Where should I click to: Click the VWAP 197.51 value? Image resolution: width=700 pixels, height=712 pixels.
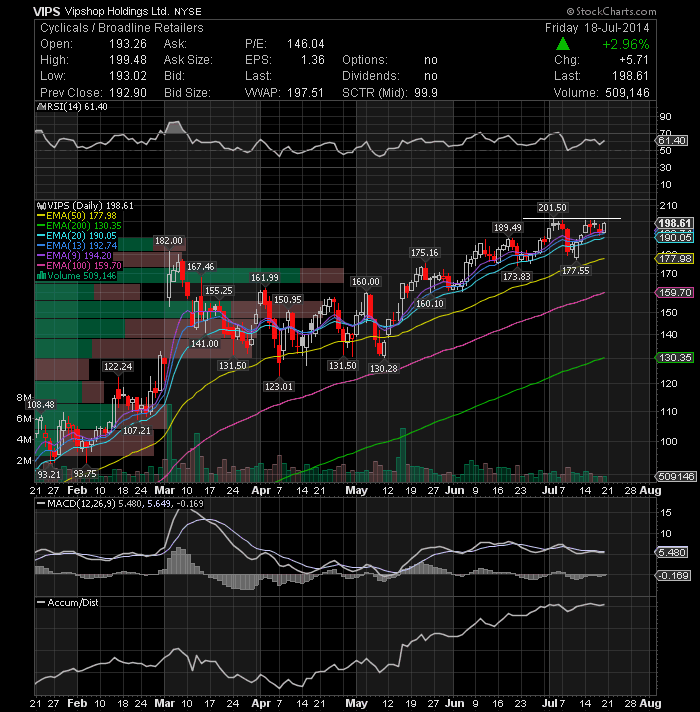(305, 93)
